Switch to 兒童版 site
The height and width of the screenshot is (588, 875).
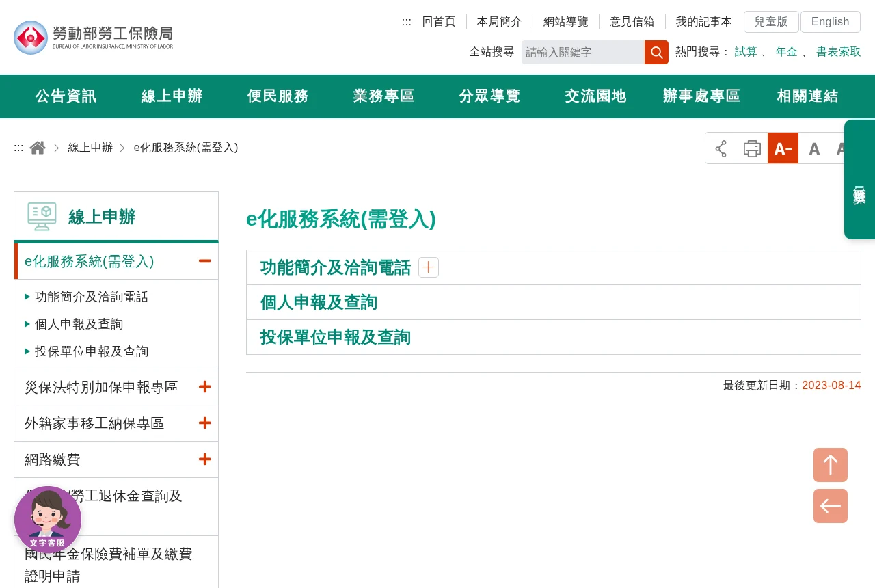click(x=771, y=22)
